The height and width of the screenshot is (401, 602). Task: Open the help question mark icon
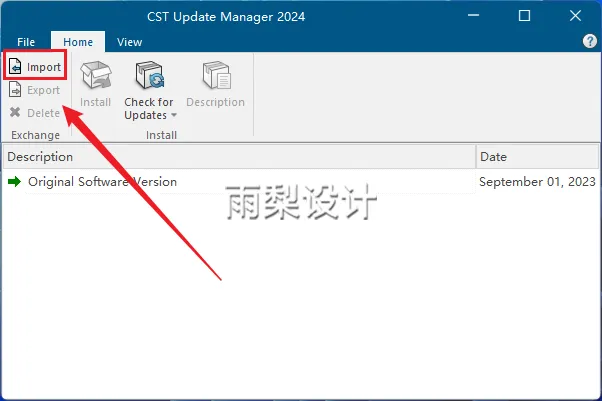(590, 41)
